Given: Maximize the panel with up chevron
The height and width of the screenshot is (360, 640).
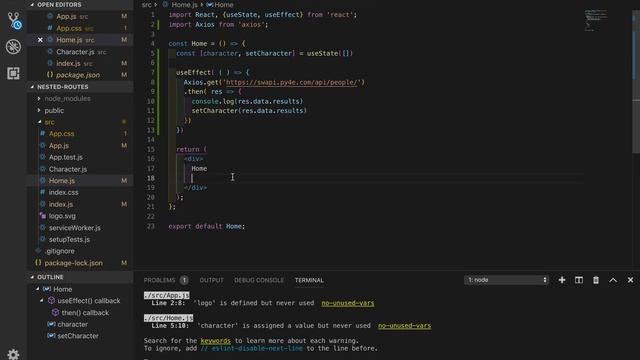Looking at the screenshot, I should coord(613,280).
